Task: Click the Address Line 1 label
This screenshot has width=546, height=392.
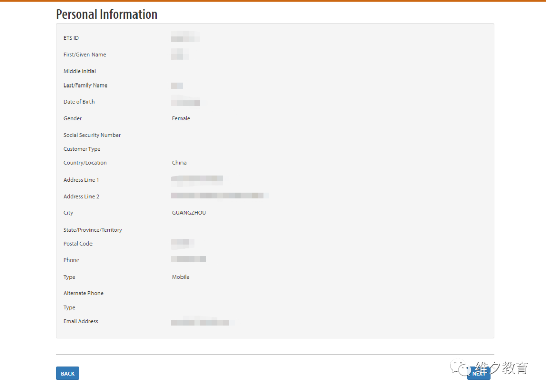Action: pyautogui.click(x=81, y=180)
